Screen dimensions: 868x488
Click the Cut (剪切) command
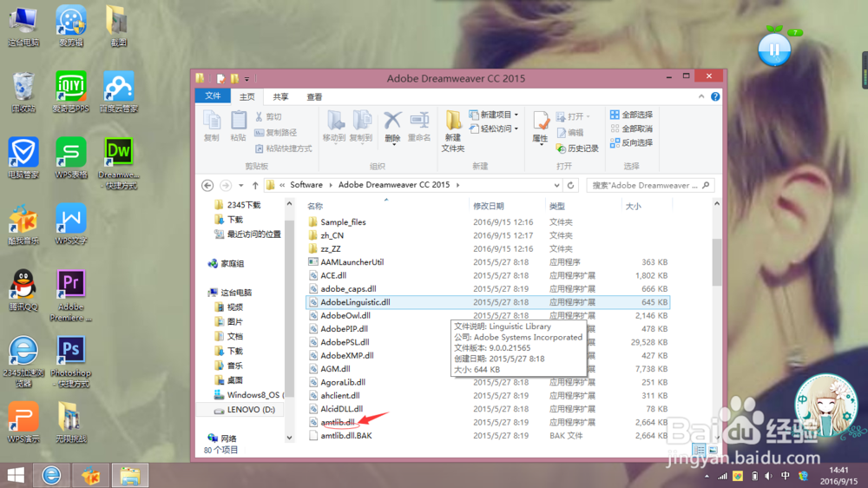click(x=268, y=117)
